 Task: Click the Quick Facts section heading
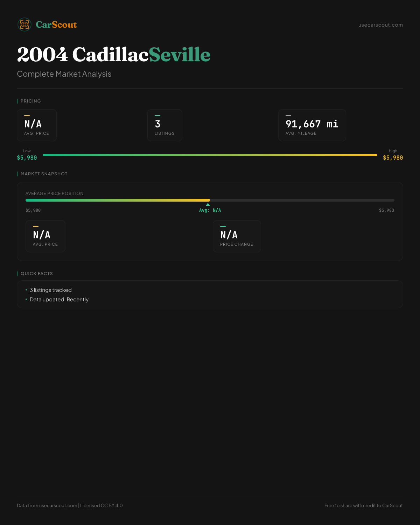tap(37, 274)
